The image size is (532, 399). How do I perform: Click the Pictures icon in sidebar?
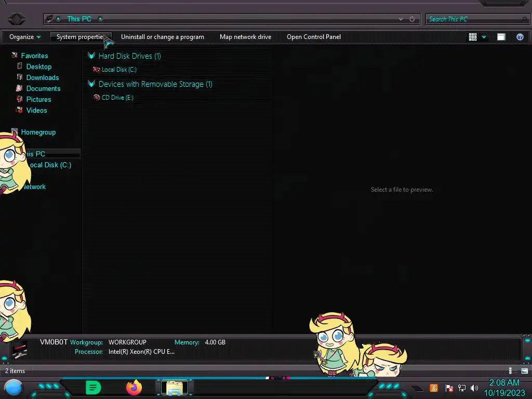pos(20,99)
